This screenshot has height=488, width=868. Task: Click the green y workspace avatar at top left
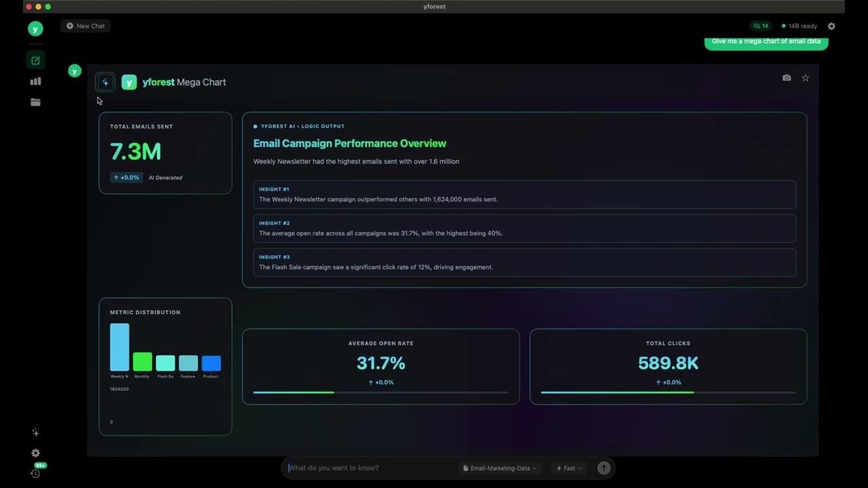(35, 28)
